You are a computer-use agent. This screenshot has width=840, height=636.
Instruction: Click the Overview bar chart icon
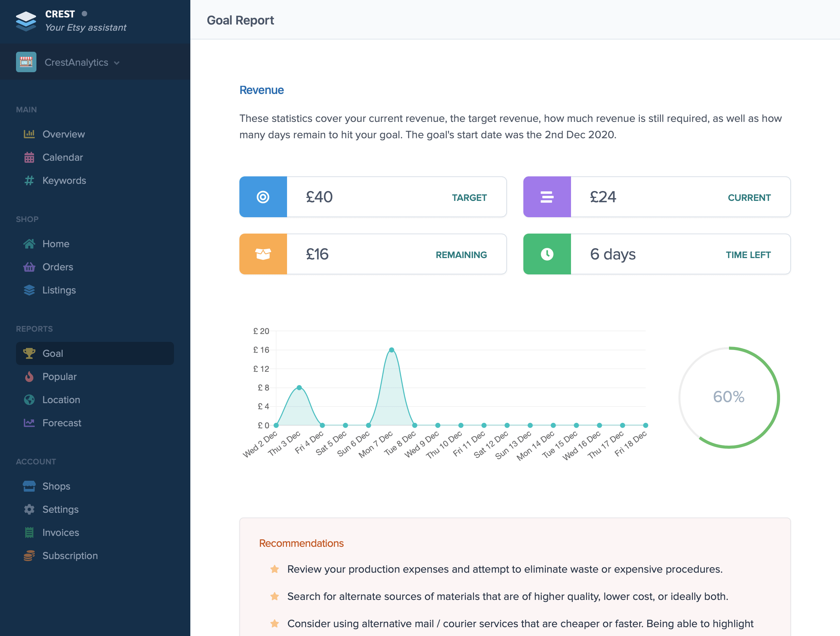(29, 134)
